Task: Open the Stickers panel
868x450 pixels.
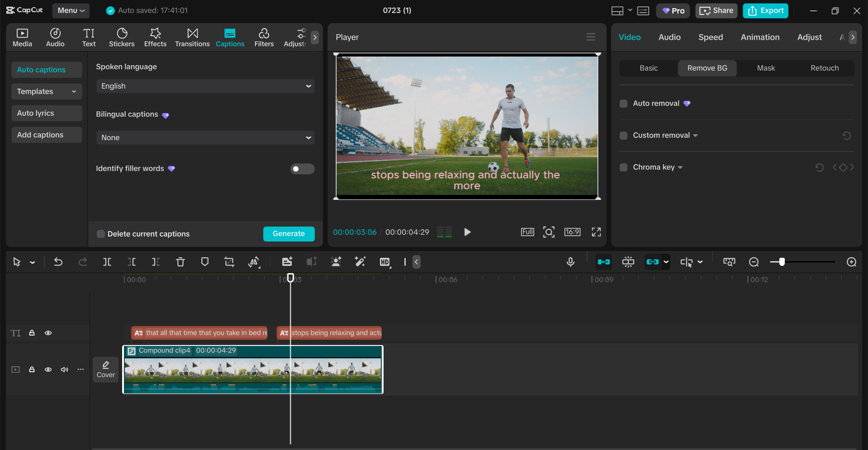Action: pos(122,37)
